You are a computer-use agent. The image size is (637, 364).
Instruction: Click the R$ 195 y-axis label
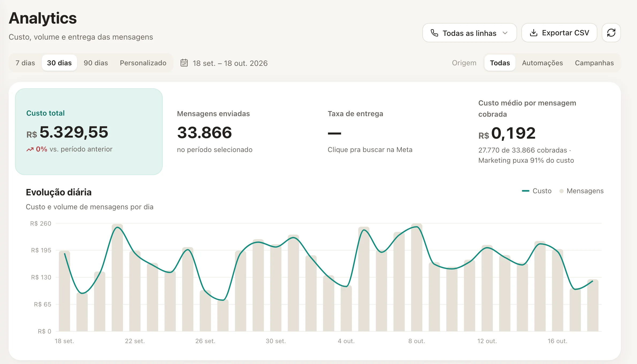click(x=41, y=250)
